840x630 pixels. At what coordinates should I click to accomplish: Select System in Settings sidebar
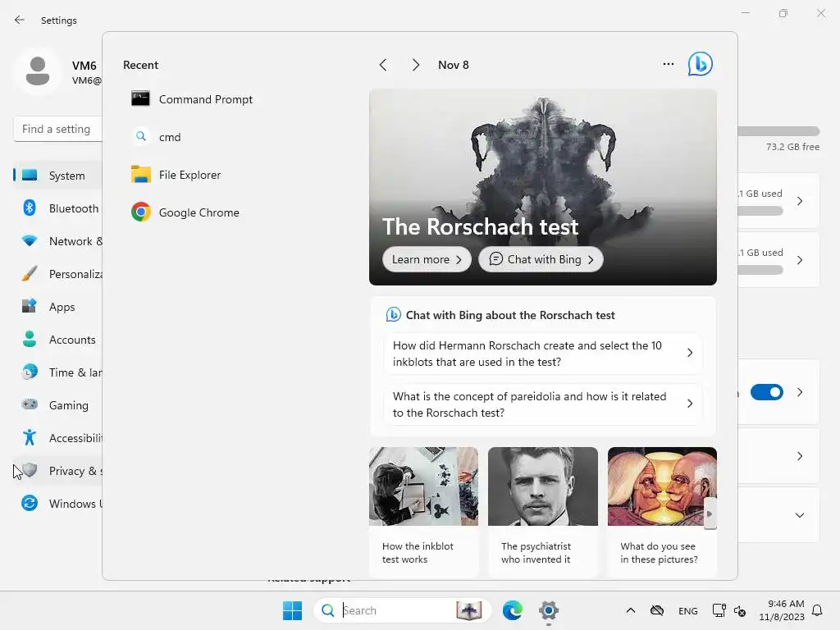(58, 176)
